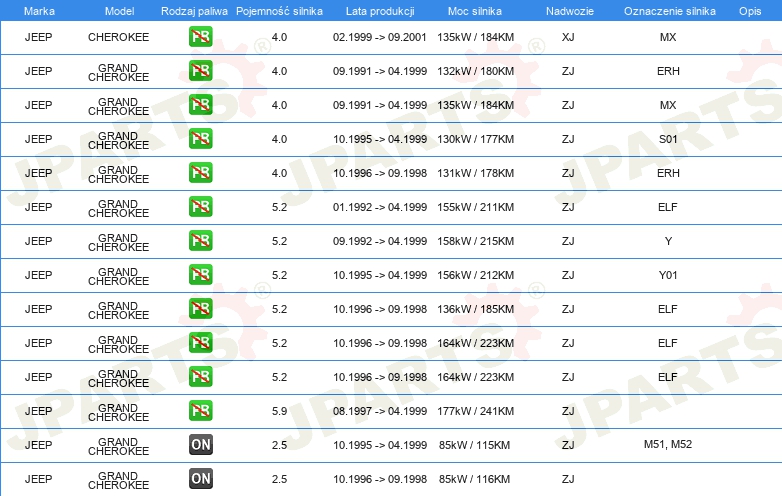Click the ON diesel icon in 85kW / 116KM row

pyautogui.click(x=200, y=479)
